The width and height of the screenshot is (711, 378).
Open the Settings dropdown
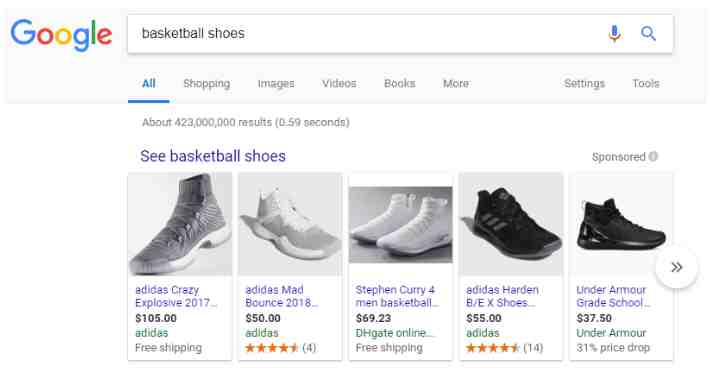584,83
